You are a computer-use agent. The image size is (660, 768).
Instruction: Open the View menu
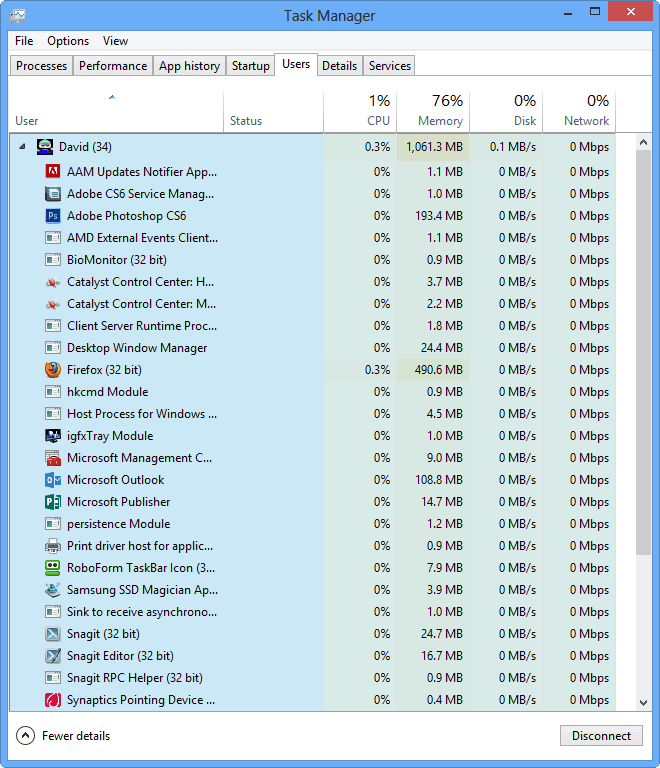115,41
